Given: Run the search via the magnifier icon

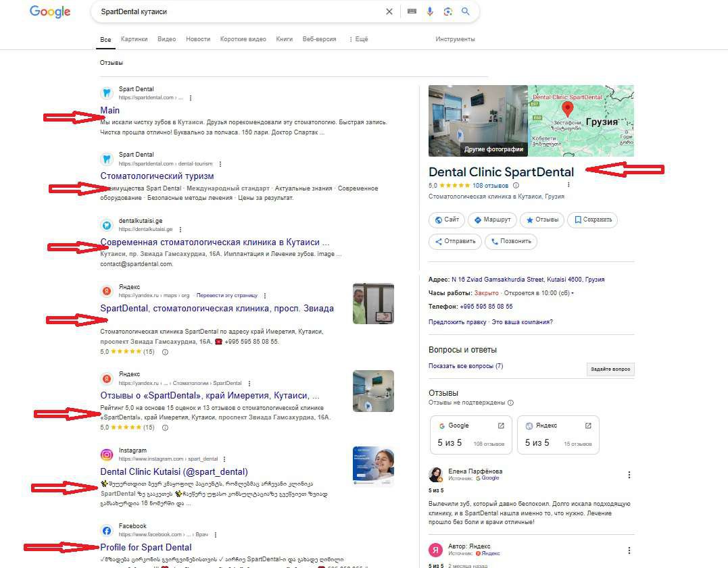Looking at the screenshot, I should (466, 11).
